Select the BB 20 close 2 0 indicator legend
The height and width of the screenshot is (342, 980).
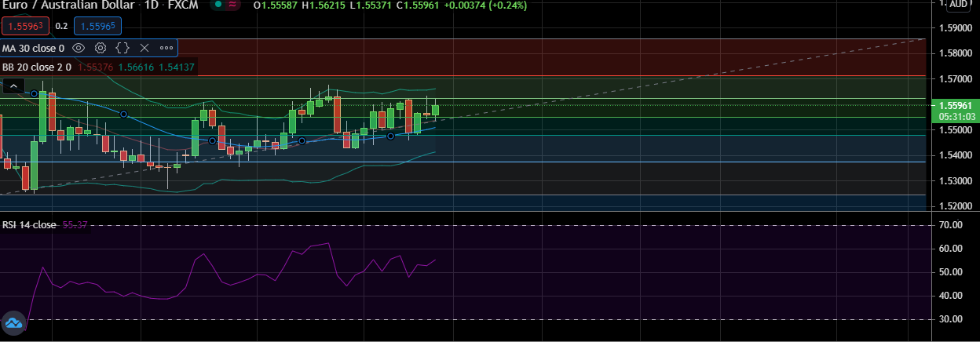pyautogui.click(x=37, y=67)
